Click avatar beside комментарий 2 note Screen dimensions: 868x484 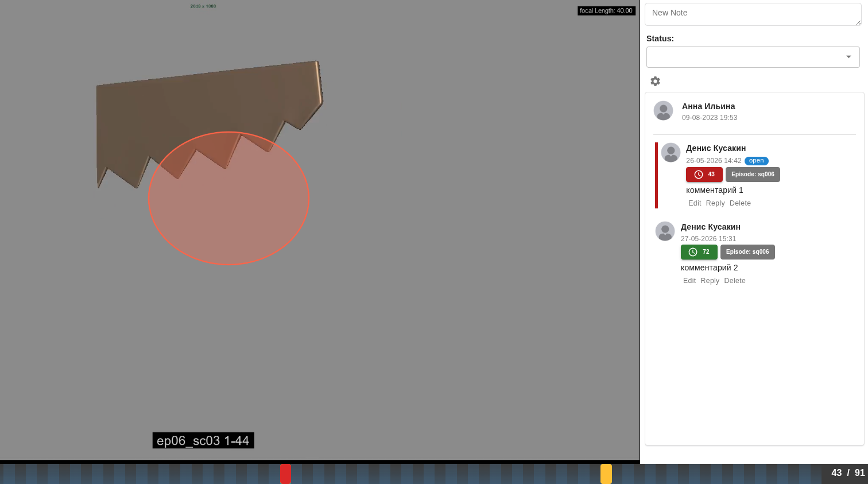(x=665, y=231)
